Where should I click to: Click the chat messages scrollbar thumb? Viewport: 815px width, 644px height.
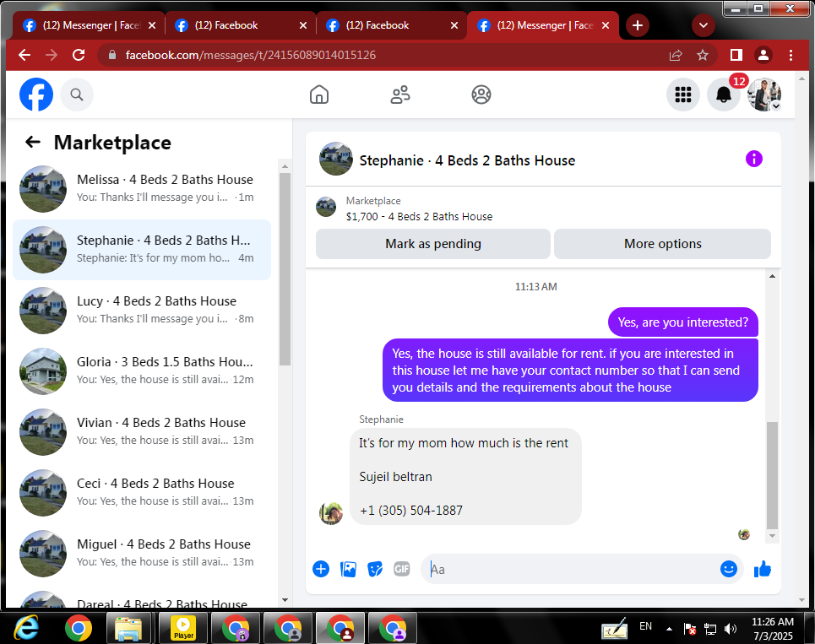(773, 475)
